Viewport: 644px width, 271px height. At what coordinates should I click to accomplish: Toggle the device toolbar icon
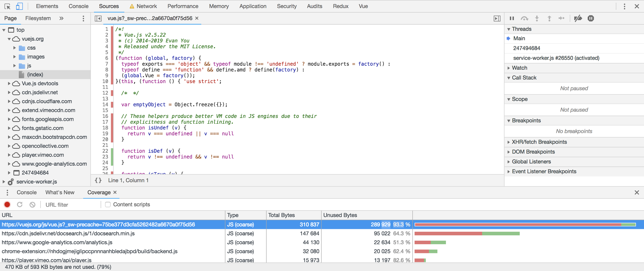pyautogui.click(x=19, y=6)
